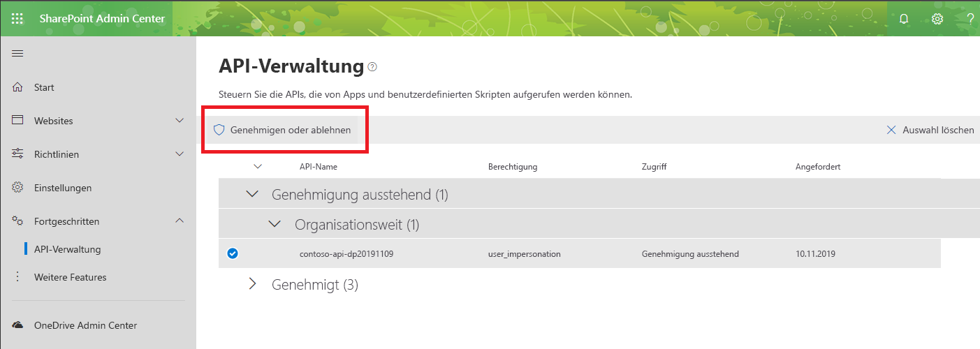
Task: Open the app launcher waffle icon
Action: 17,18
